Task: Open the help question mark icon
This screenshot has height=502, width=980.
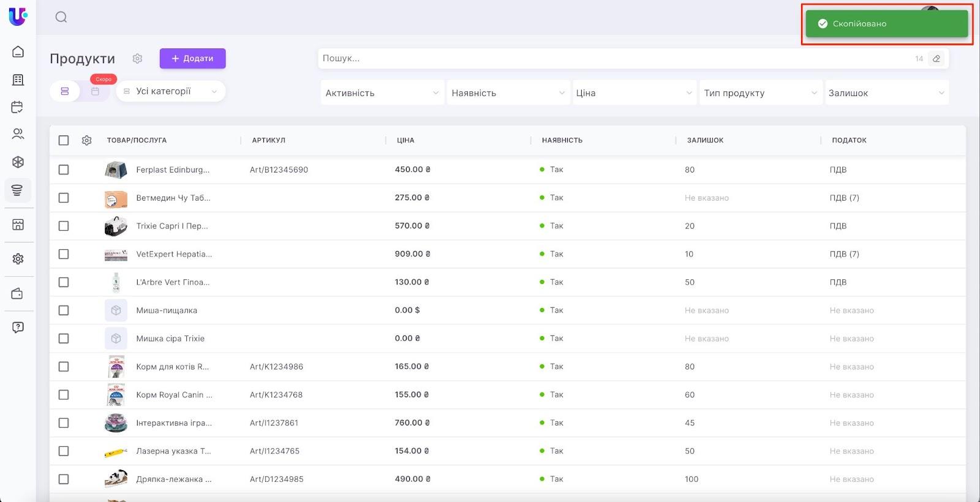Action: (x=18, y=327)
